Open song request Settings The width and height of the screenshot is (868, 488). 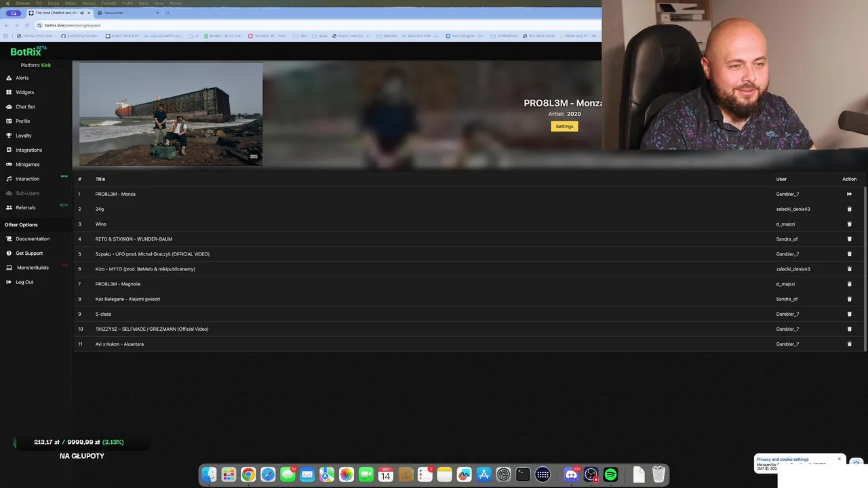[x=564, y=126]
